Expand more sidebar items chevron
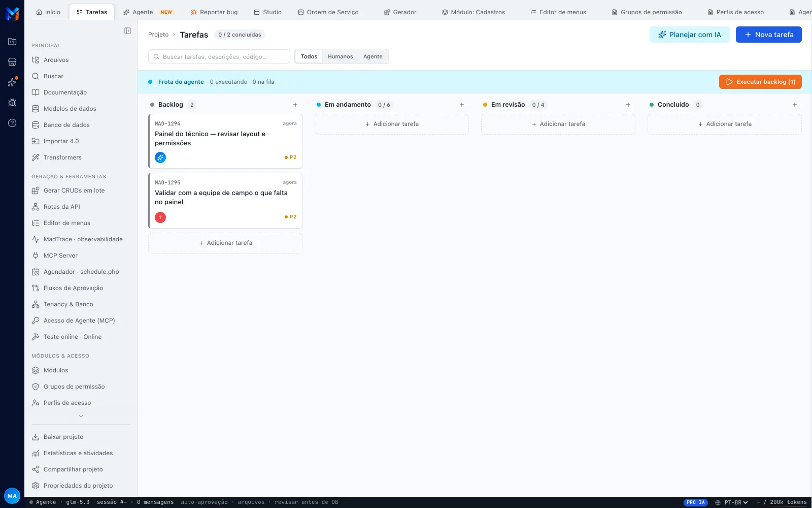812x508 pixels. [81, 417]
